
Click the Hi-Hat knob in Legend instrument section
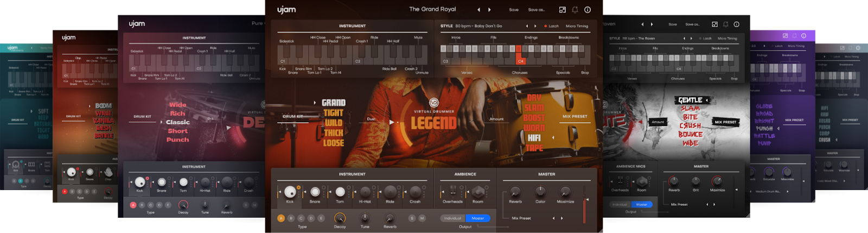(x=365, y=192)
